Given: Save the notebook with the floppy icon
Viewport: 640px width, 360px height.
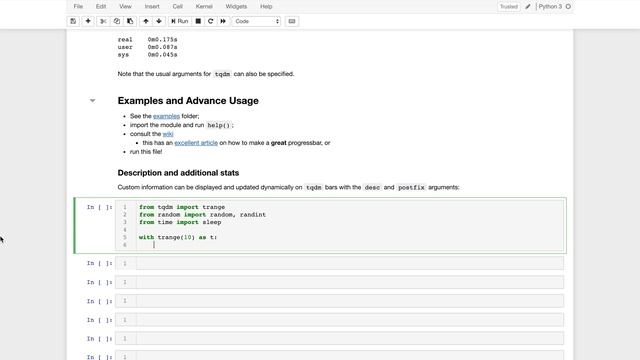Looking at the screenshot, I should click(73, 21).
